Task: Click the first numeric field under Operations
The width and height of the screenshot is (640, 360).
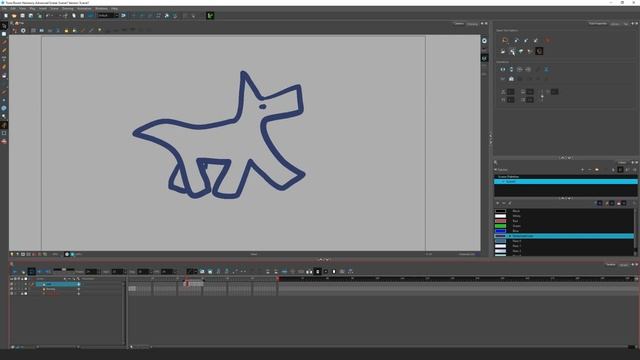Action: [x=511, y=92]
